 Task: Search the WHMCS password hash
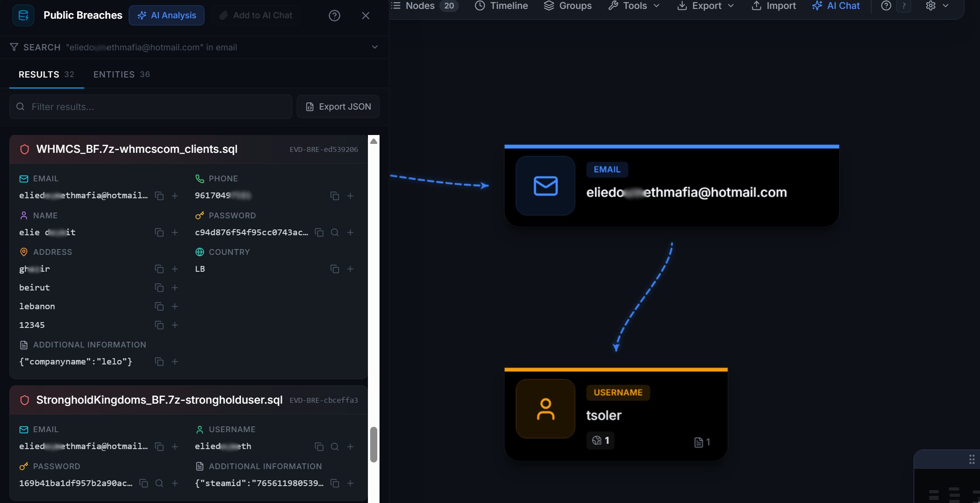click(335, 233)
